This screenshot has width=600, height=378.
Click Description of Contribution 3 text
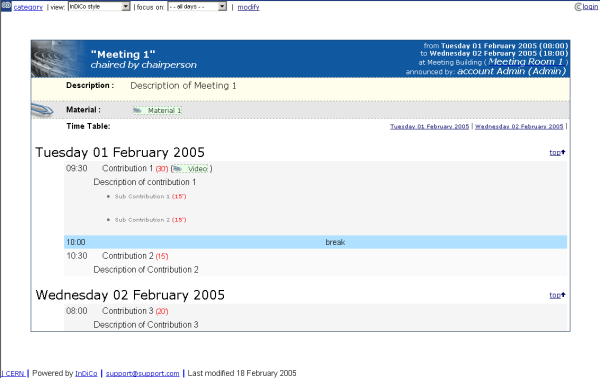click(x=146, y=325)
